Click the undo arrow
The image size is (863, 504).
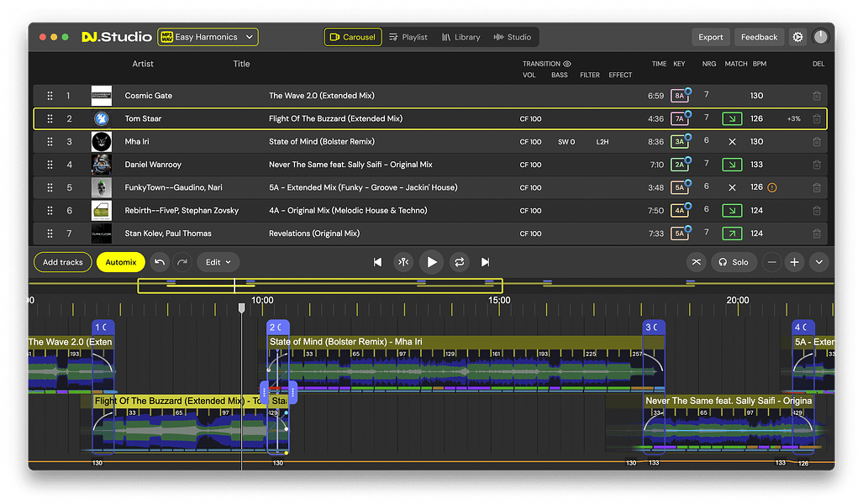point(160,262)
